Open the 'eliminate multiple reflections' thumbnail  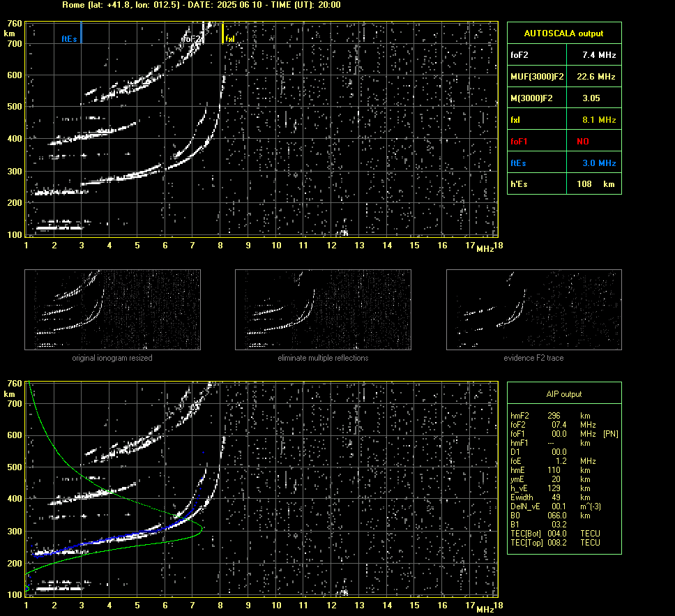click(323, 310)
